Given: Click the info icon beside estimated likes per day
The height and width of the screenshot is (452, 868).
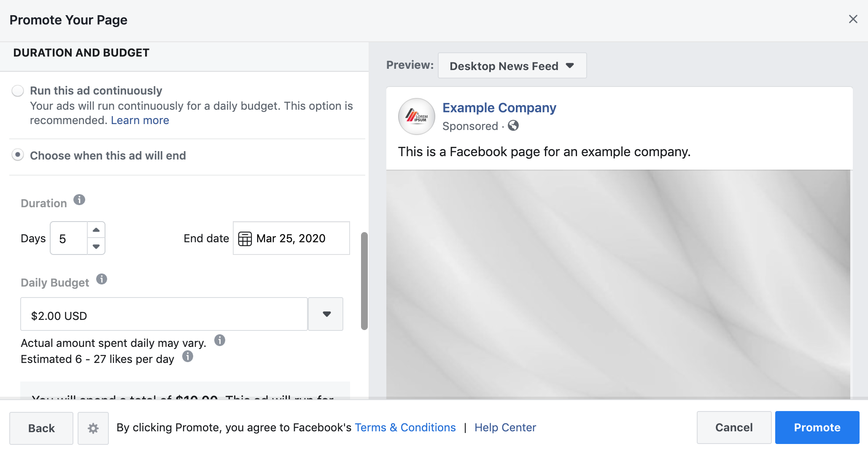Looking at the screenshot, I should (188, 357).
